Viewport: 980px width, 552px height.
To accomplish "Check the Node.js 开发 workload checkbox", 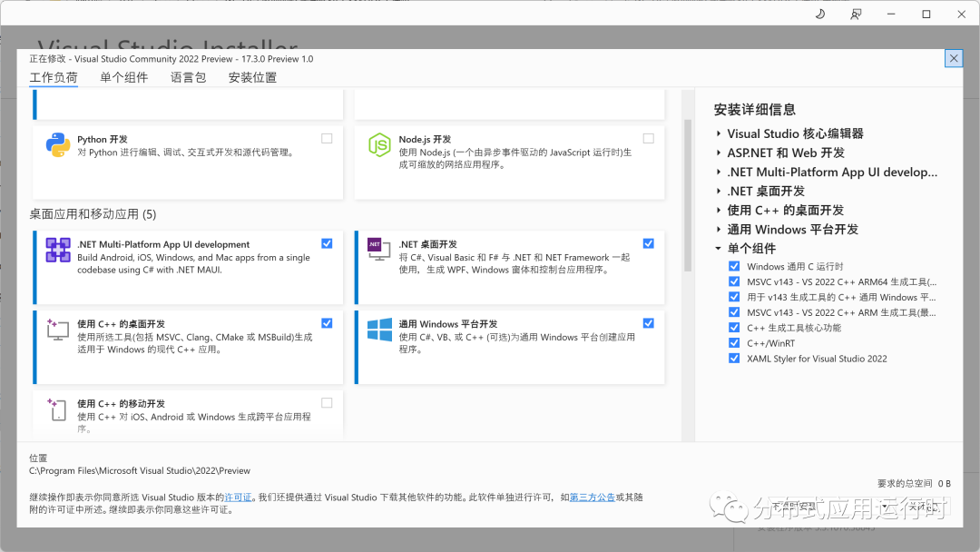I will tap(649, 138).
